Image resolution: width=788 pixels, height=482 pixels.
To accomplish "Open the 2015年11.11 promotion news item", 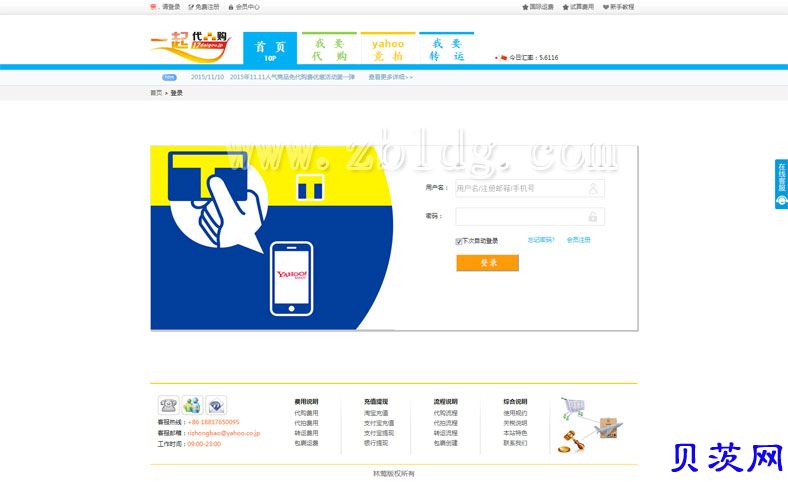I will 292,77.
